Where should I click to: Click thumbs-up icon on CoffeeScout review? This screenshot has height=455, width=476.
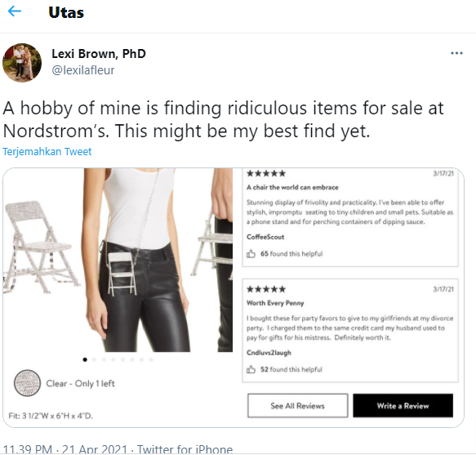point(251,253)
